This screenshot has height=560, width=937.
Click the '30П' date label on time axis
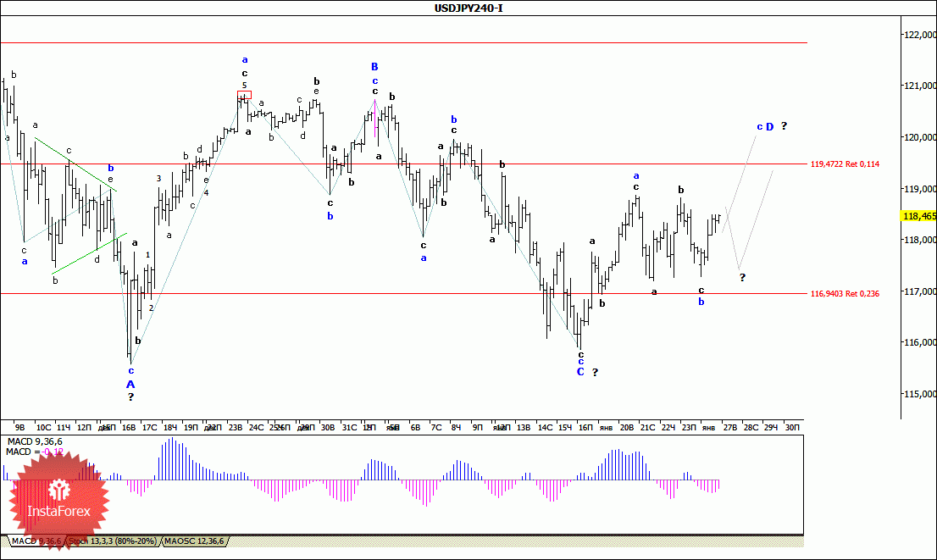792,427
